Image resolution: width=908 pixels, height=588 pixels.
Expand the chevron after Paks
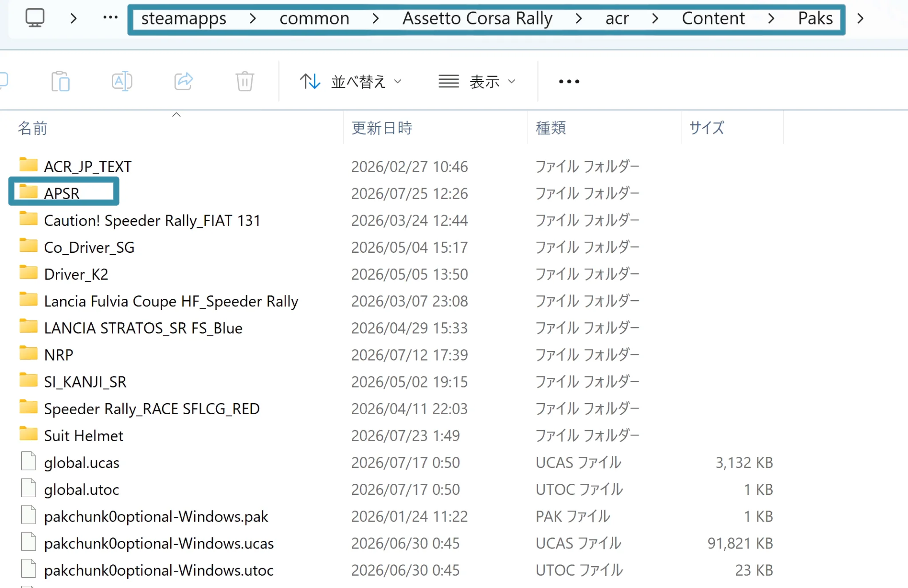tap(861, 19)
